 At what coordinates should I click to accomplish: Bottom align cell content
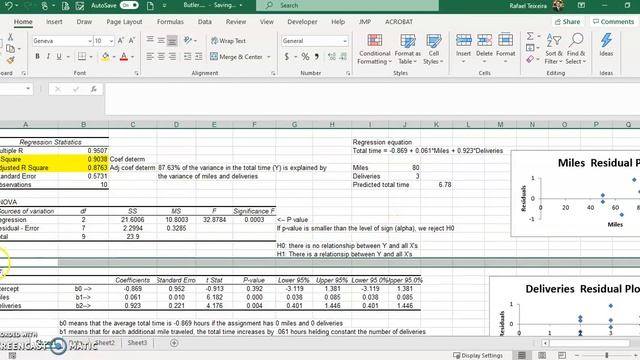tap(172, 40)
